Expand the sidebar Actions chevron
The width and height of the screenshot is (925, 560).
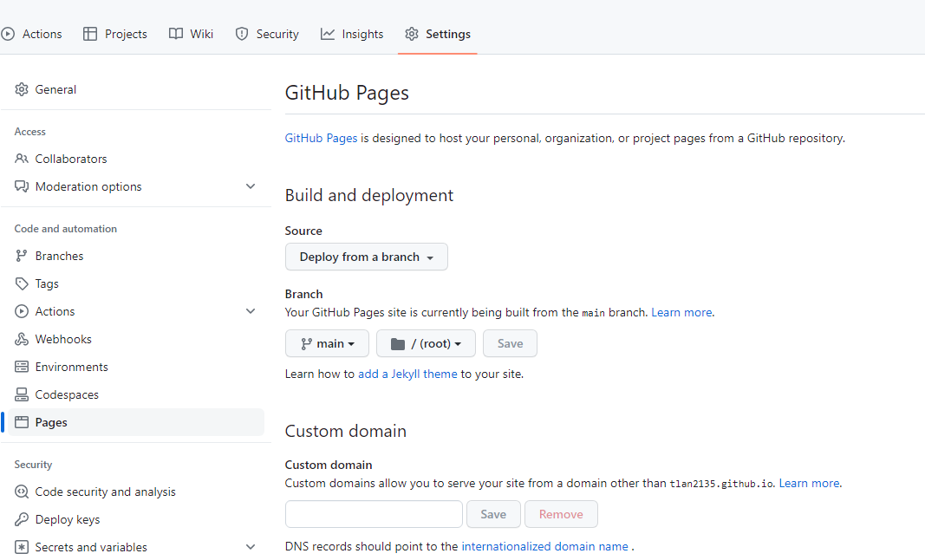tap(251, 311)
